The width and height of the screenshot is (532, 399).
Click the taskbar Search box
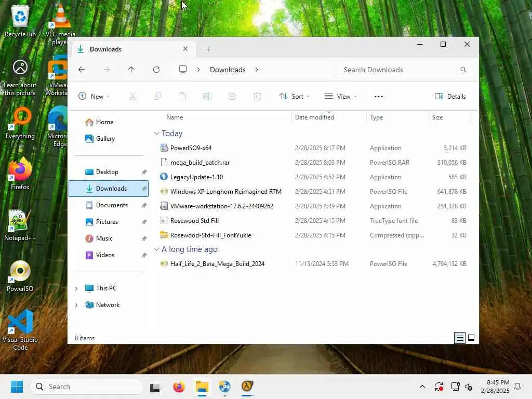(87, 387)
